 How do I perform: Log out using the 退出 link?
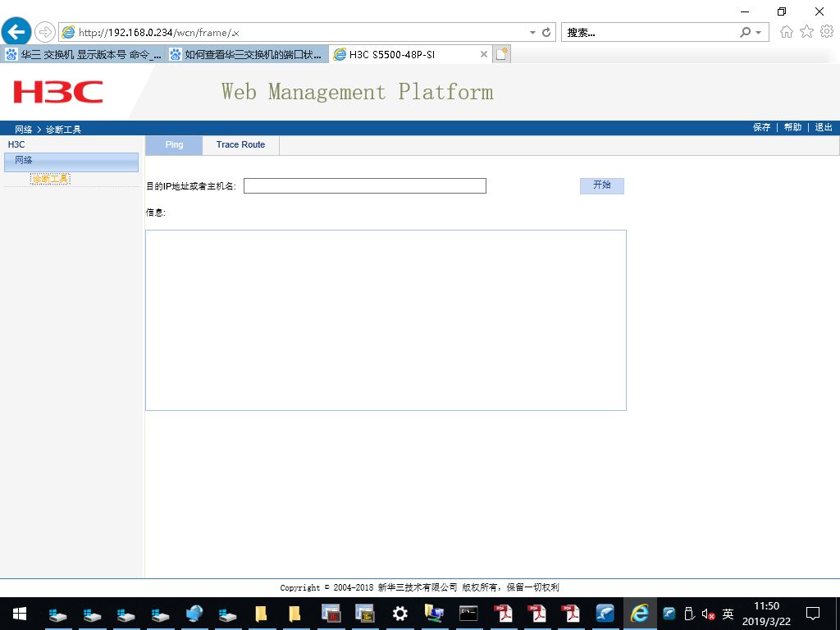[824, 127]
